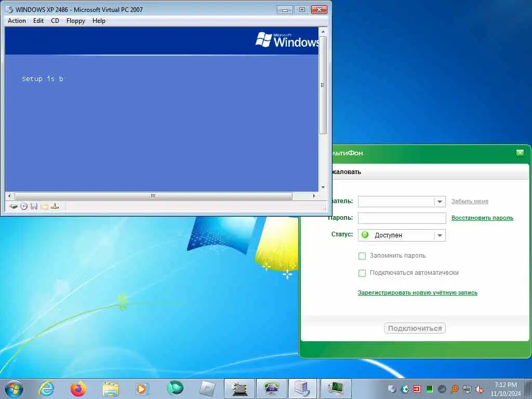Click the muted volume system tray icon
This screenshot has width=532, height=399.
(480, 389)
